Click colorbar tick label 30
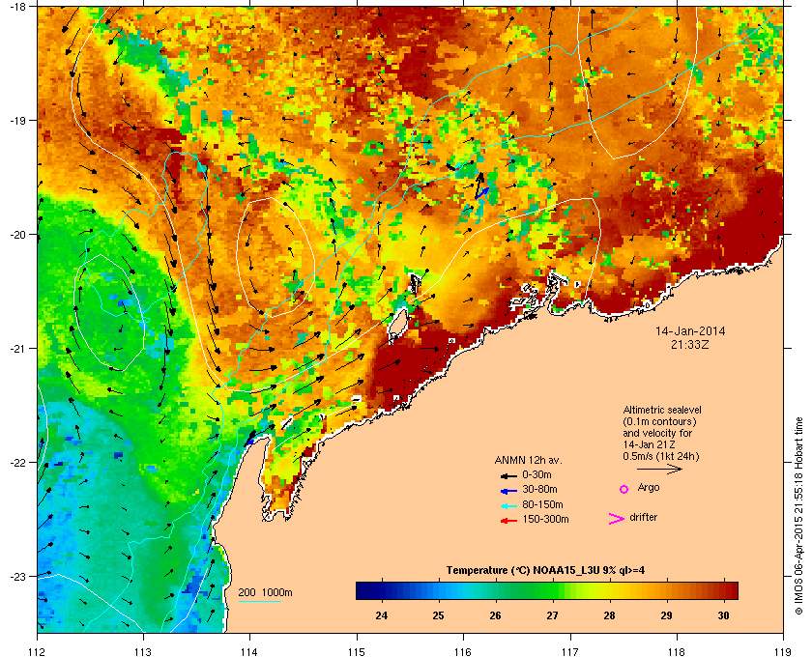The height and width of the screenshot is (657, 812). pyautogui.click(x=723, y=615)
